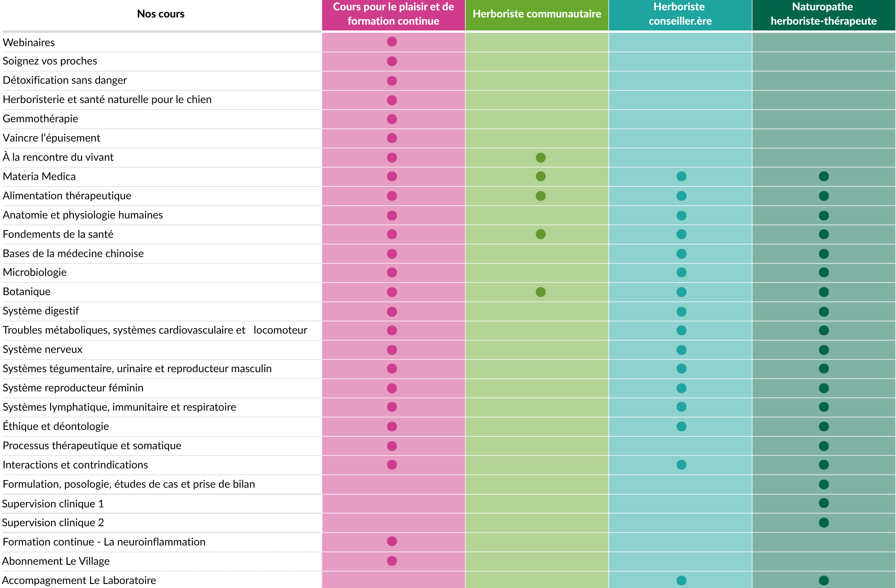Click dark green dot for Processus thérapeutique et somatique
The width and height of the screenshot is (896, 588).
[x=823, y=446]
